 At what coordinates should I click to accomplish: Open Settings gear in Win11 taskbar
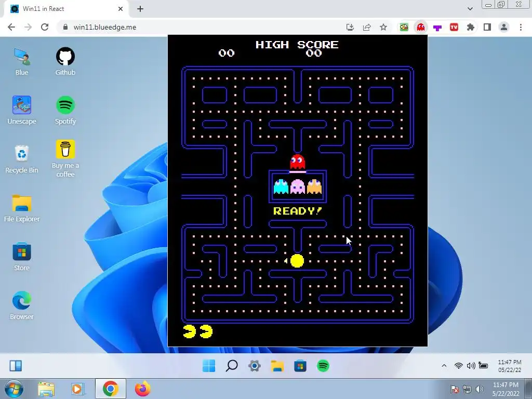(x=255, y=366)
